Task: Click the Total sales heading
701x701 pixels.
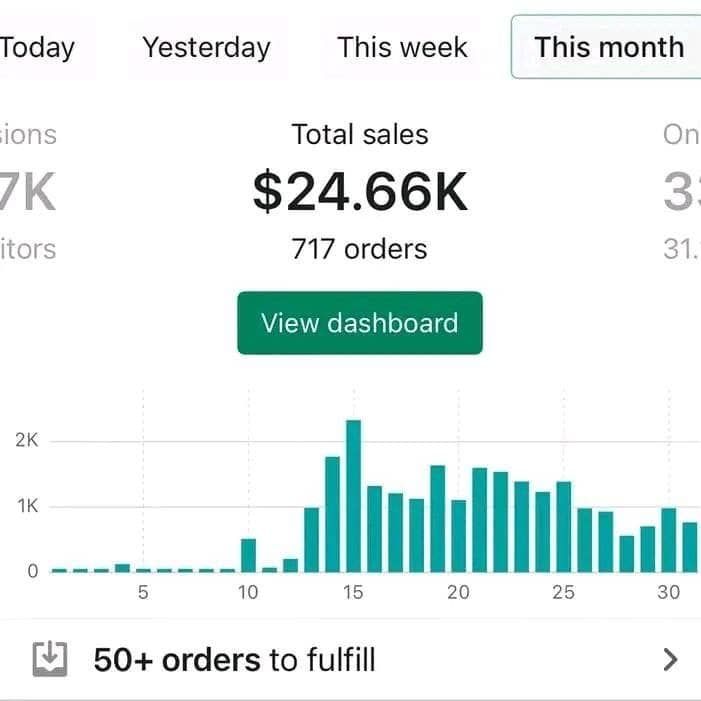Action: 359,134
